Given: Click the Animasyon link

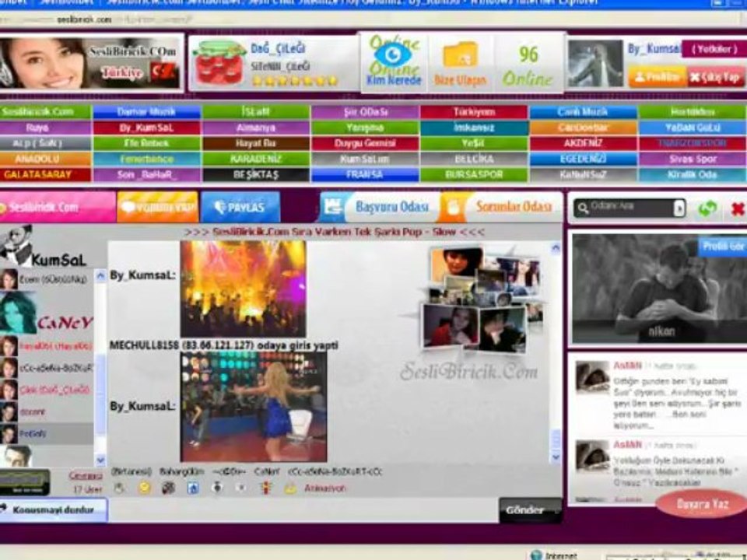Looking at the screenshot, I should click(325, 488).
